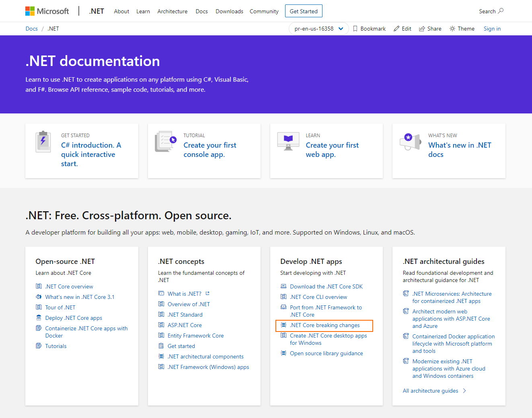The width and height of the screenshot is (532, 418).
Task: Click the Microsoft logo
Action: [47, 11]
